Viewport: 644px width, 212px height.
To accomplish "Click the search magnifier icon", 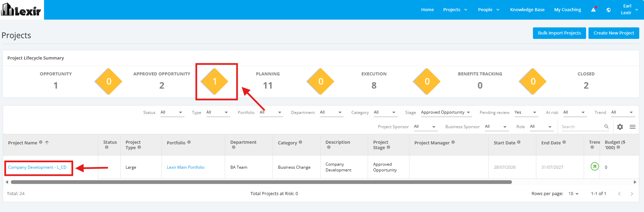I will (x=606, y=126).
